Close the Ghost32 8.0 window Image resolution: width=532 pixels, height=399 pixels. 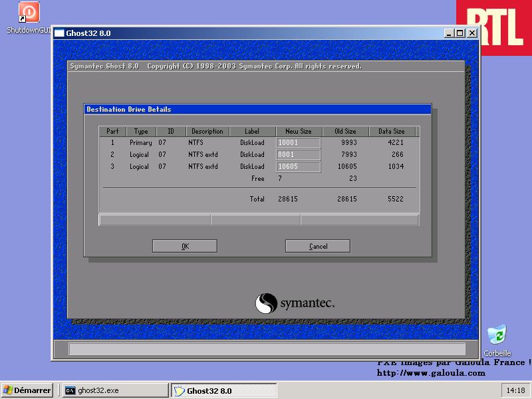point(472,33)
